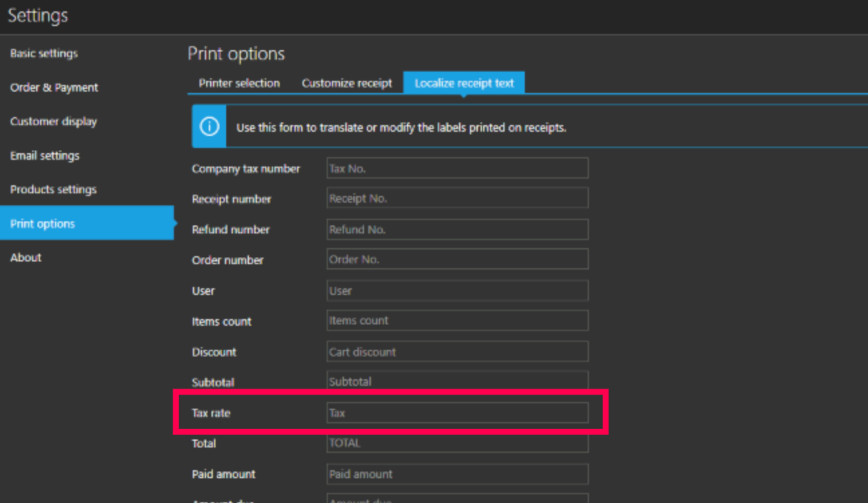The height and width of the screenshot is (503, 868).
Task: Edit the Order number label field
Action: pos(457,260)
